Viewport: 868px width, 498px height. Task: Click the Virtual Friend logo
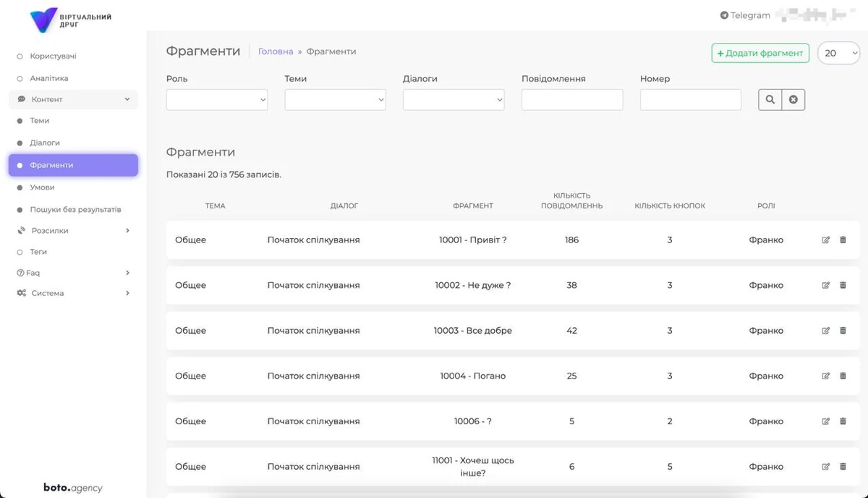point(71,20)
